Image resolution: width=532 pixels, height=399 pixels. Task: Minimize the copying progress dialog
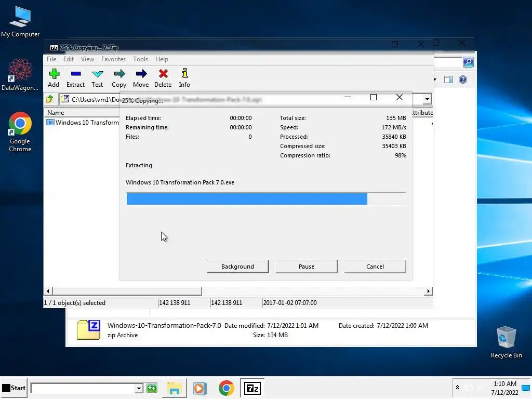[x=348, y=97]
